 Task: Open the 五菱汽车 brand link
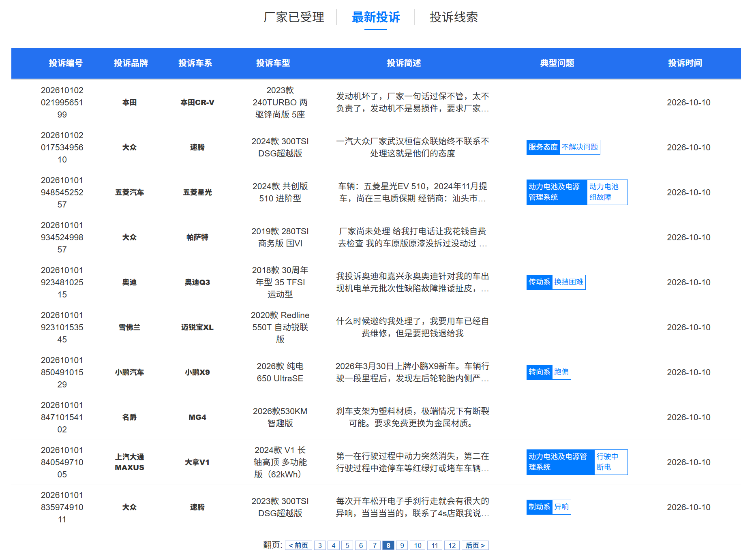tap(130, 192)
